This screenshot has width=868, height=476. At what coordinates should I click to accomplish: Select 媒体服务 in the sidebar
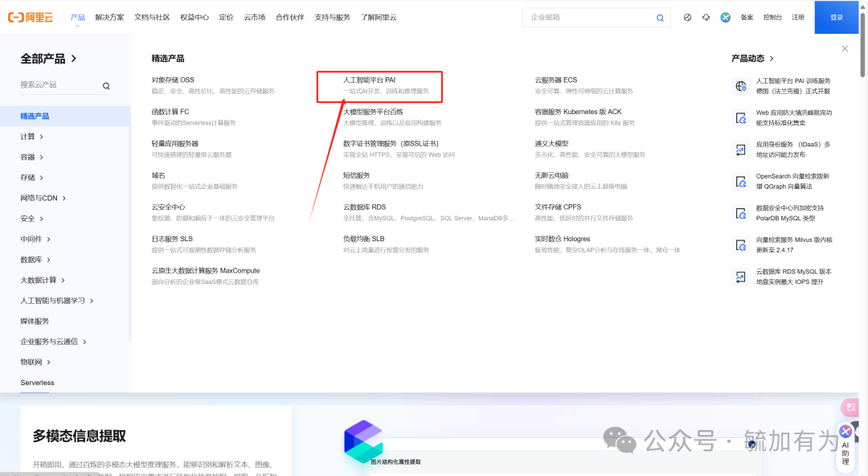pyautogui.click(x=35, y=322)
